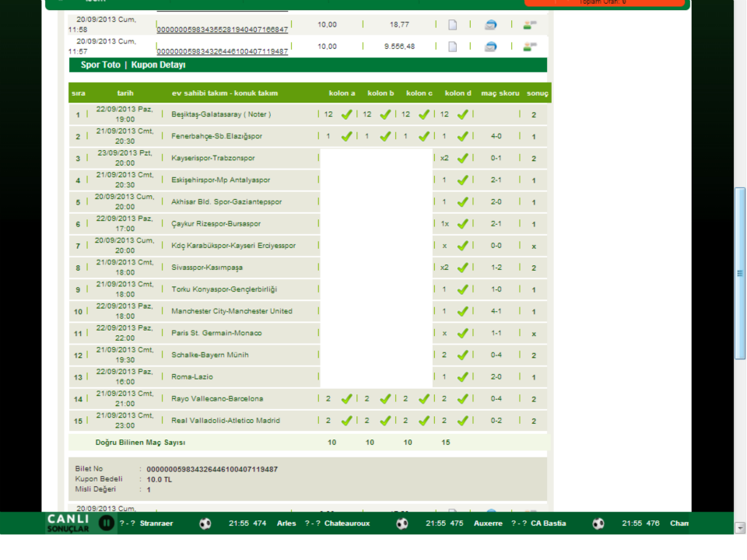Click kolon a checkmark for Rayo Vallecano-Barcelona
Screen dimensions: 747x560
347,398
